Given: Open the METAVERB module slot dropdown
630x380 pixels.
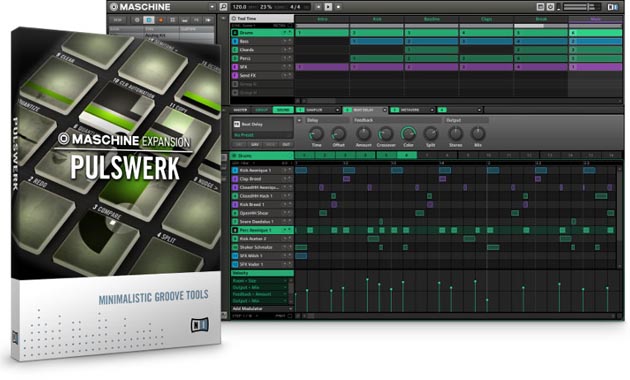Looking at the screenshot, I should click(x=432, y=110).
